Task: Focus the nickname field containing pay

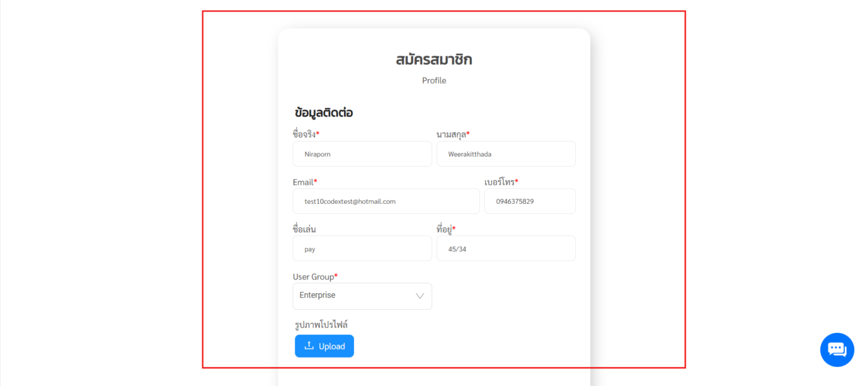Action: (x=362, y=248)
